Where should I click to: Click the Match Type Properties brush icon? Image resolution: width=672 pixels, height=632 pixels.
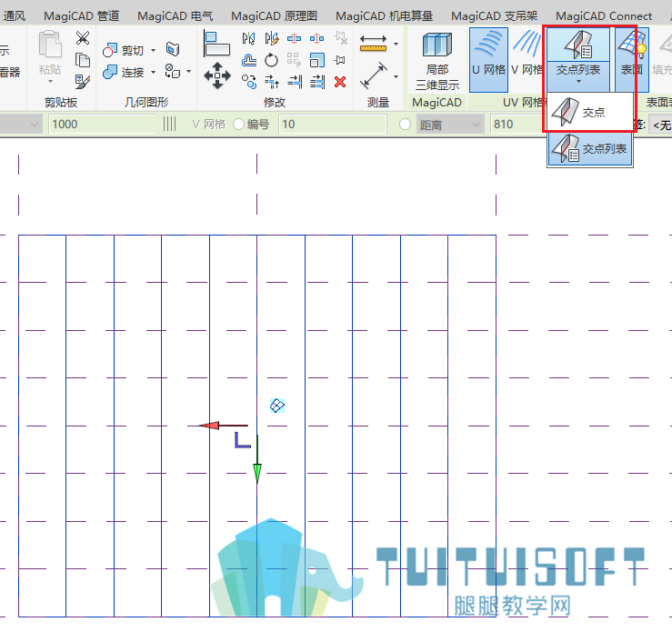(82, 82)
